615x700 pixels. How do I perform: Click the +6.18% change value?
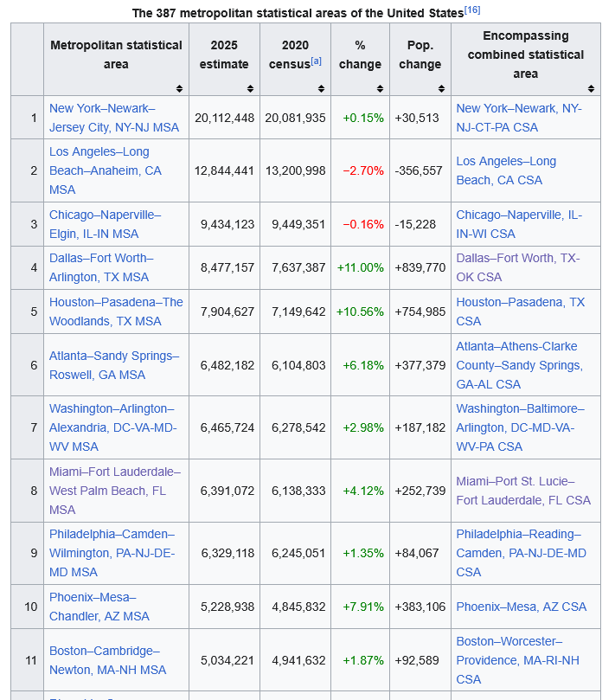[363, 365]
